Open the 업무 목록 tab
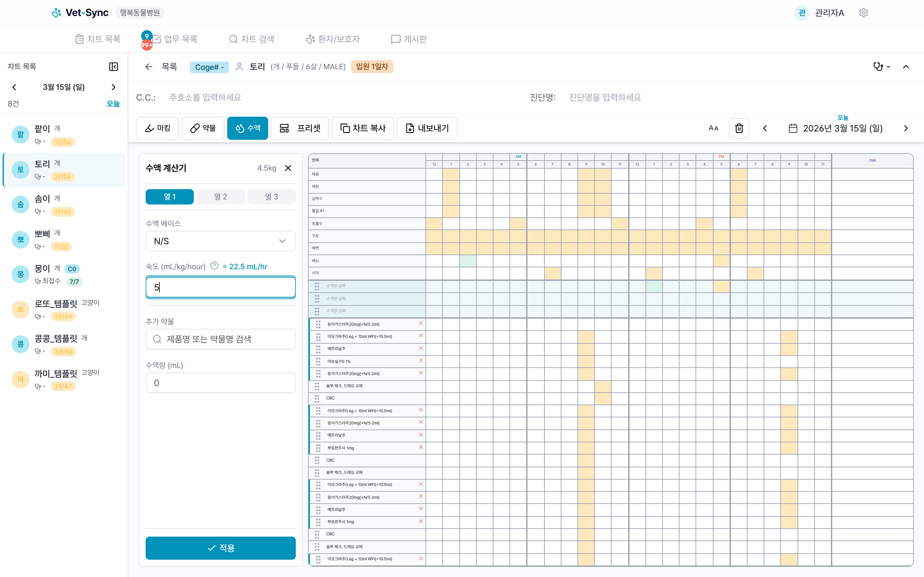Image resolution: width=924 pixels, height=577 pixels. (180, 39)
